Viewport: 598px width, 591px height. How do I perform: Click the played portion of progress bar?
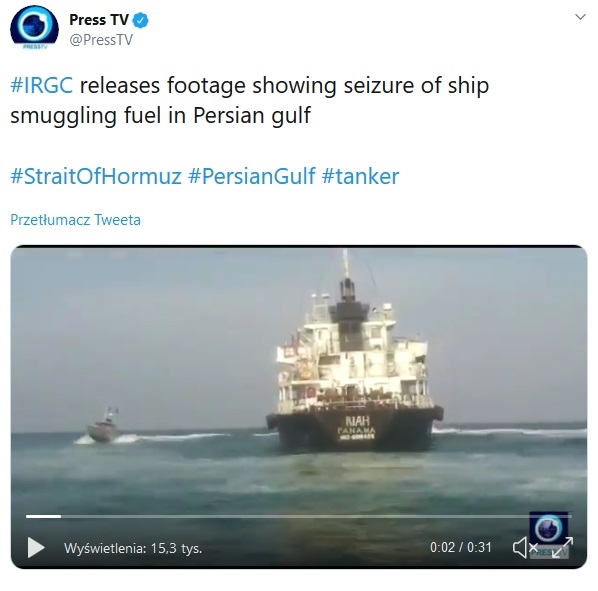[x=43, y=516]
